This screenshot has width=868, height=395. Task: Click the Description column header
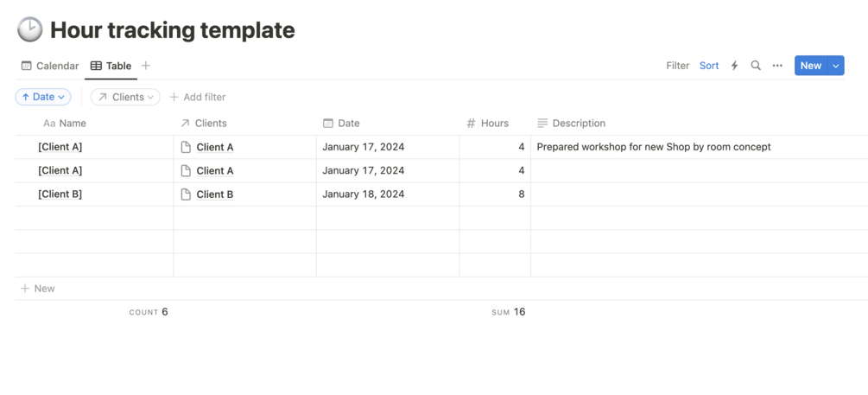pos(578,124)
